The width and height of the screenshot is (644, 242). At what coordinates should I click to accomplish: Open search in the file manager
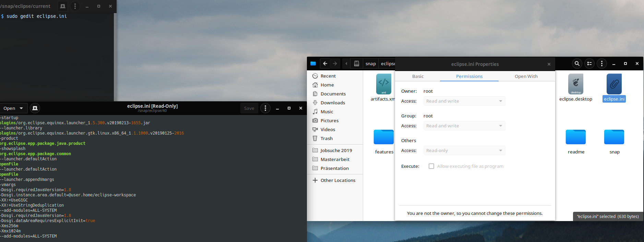[x=577, y=64]
